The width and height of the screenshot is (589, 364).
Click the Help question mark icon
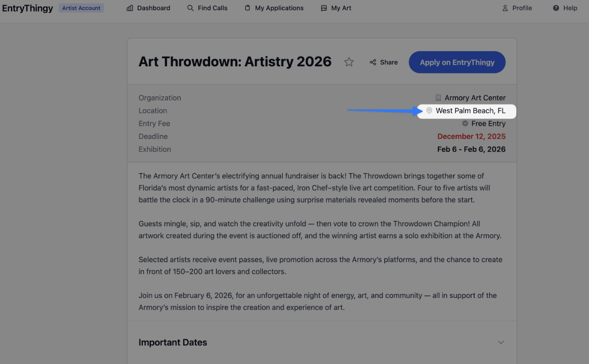[556, 8]
